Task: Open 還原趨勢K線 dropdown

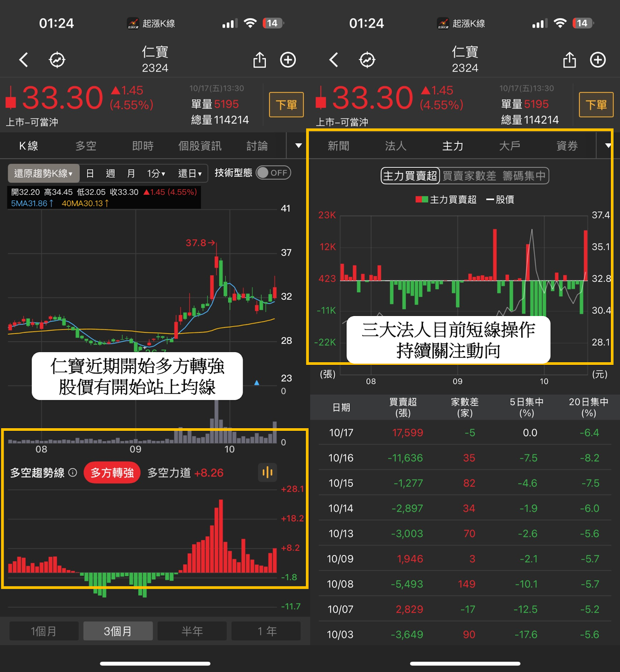Action: (44, 173)
